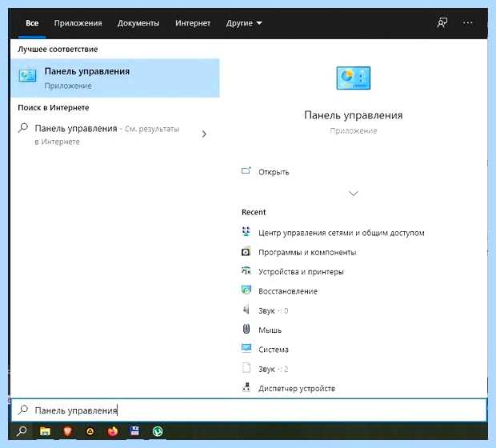The height and width of the screenshot is (448, 496).
Task: Switch to the Документы tab
Action: coord(138,23)
